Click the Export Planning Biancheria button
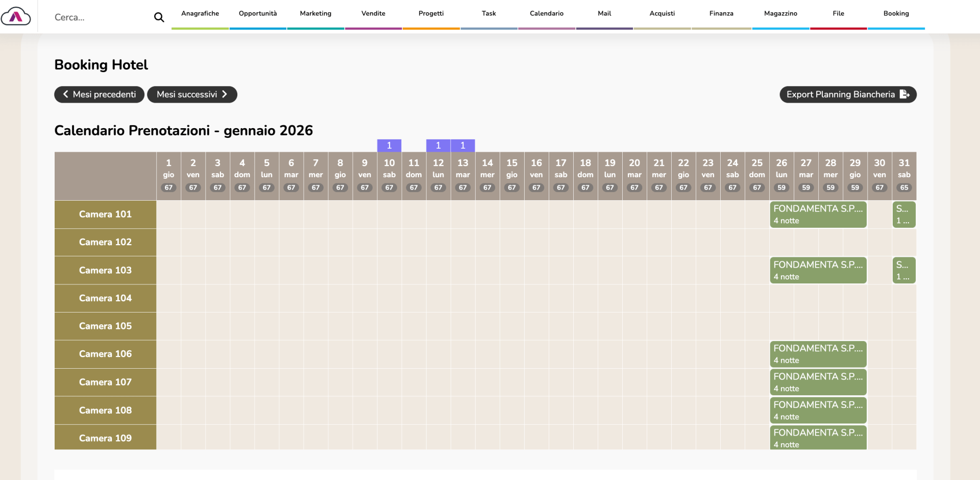The image size is (980, 480). [x=847, y=94]
